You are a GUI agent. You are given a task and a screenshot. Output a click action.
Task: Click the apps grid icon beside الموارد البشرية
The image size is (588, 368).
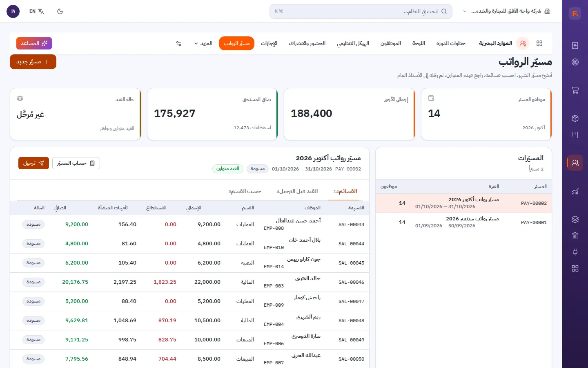(539, 43)
